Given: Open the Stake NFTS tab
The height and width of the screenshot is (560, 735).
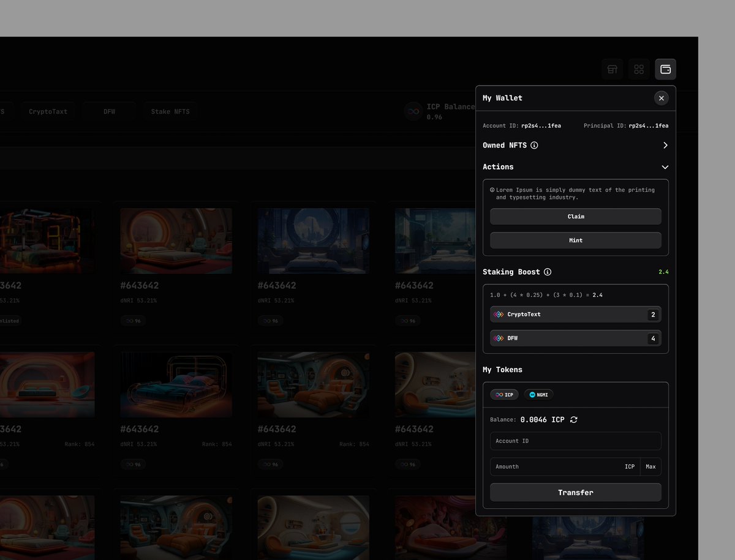Looking at the screenshot, I should (x=170, y=112).
